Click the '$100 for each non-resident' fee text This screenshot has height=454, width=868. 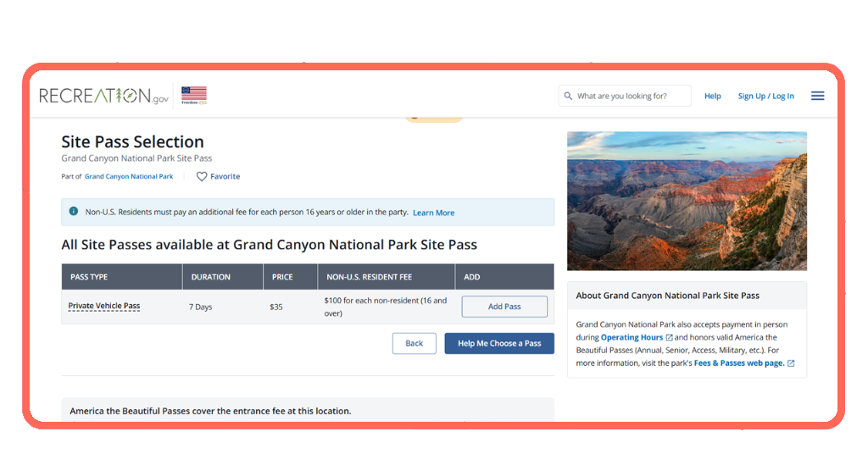tap(386, 307)
